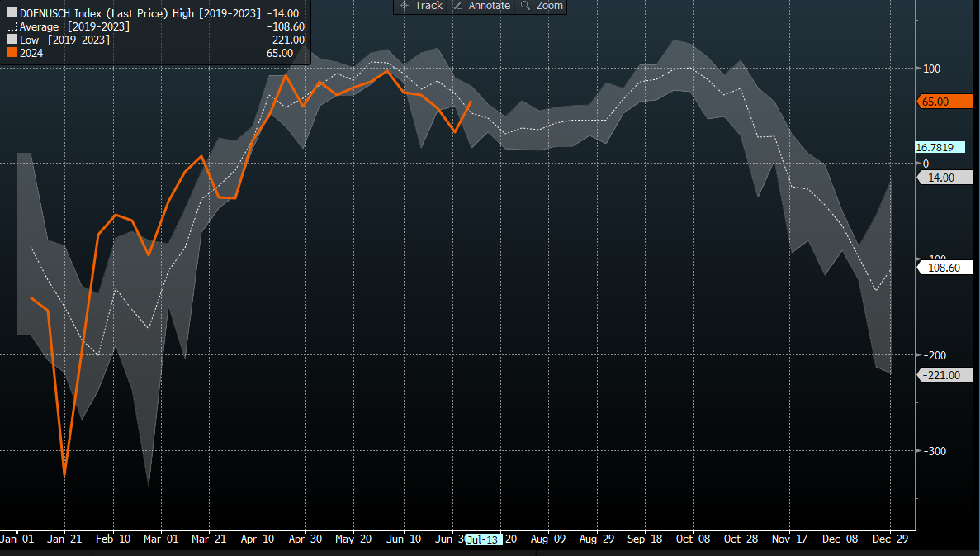
Task: Click the -221.00 value in the legend
Action: pos(286,40)
